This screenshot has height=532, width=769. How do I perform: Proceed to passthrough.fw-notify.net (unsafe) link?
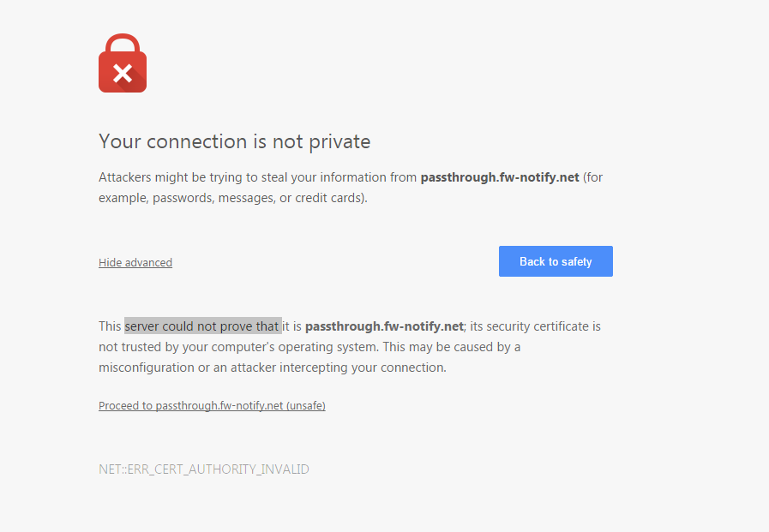click(x=212, y=405)
